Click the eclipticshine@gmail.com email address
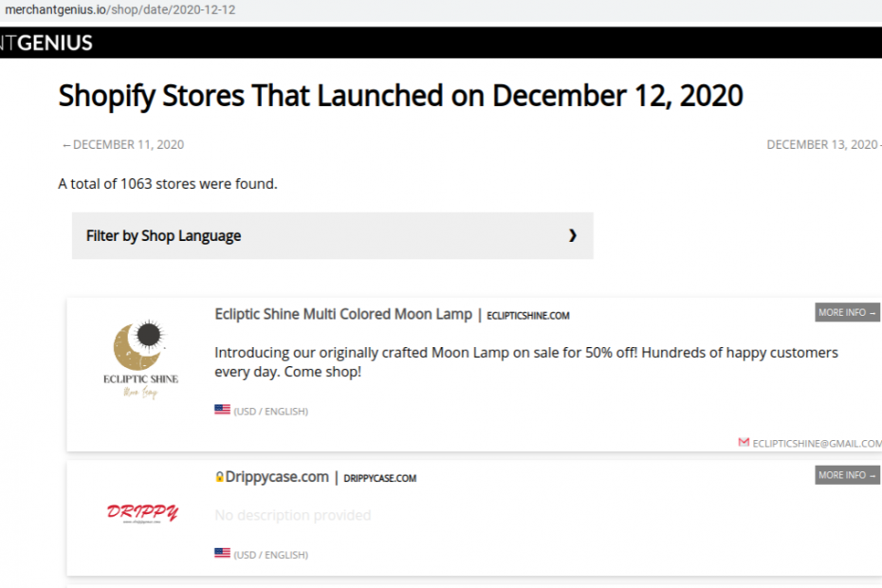The width and height of the screenshot is (882, 588). point(817,444)
